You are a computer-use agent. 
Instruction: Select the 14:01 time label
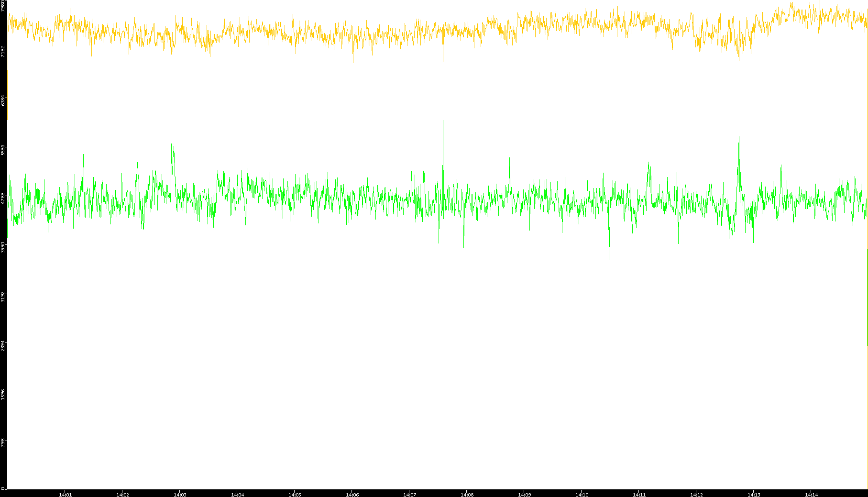[x=65, y=495]
